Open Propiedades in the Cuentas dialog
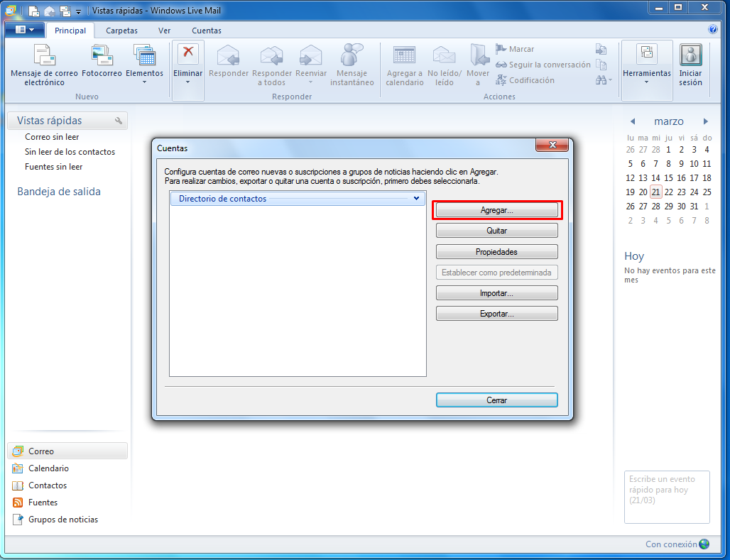730x560 pixels. 497,252
